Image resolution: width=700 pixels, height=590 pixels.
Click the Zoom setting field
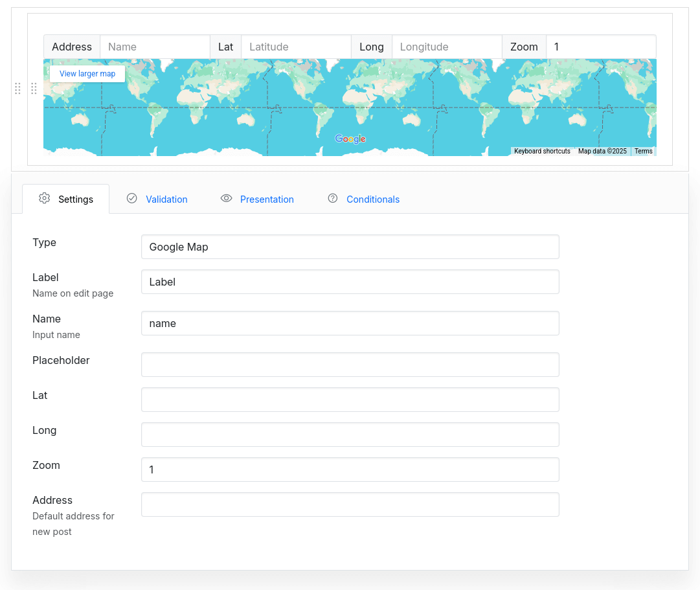tap(350, 470)
